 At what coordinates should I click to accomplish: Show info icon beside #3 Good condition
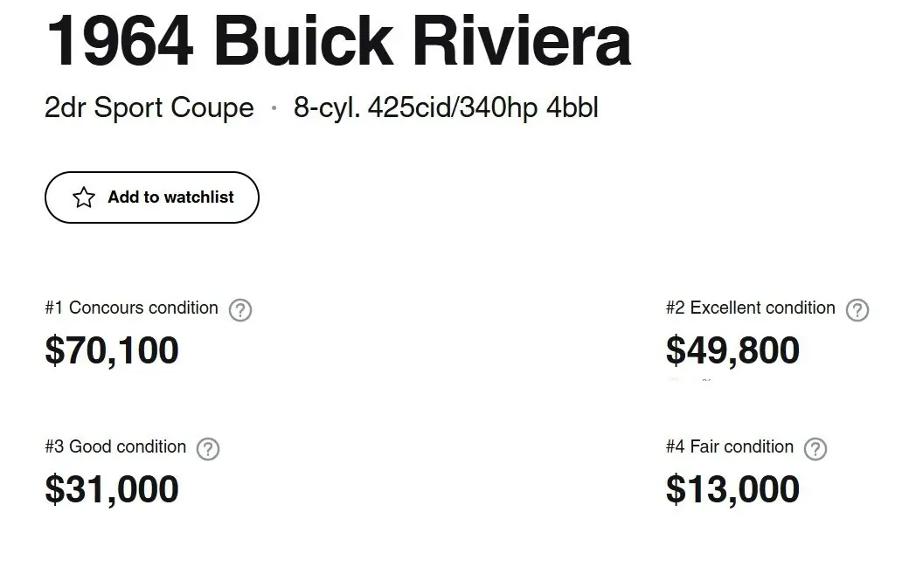tap(208, 449)
